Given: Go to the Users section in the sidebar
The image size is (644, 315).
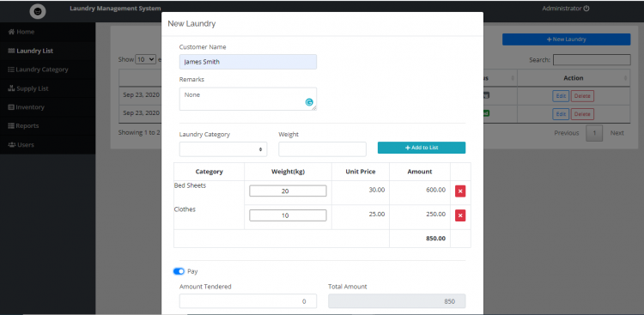Looking at the screenshot, I should [x=21, y=144].
